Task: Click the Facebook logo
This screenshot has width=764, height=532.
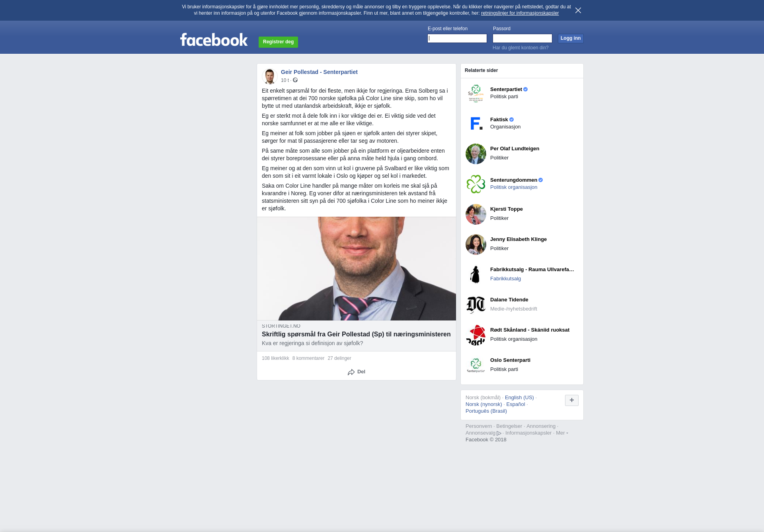Action: pos(214,39)
